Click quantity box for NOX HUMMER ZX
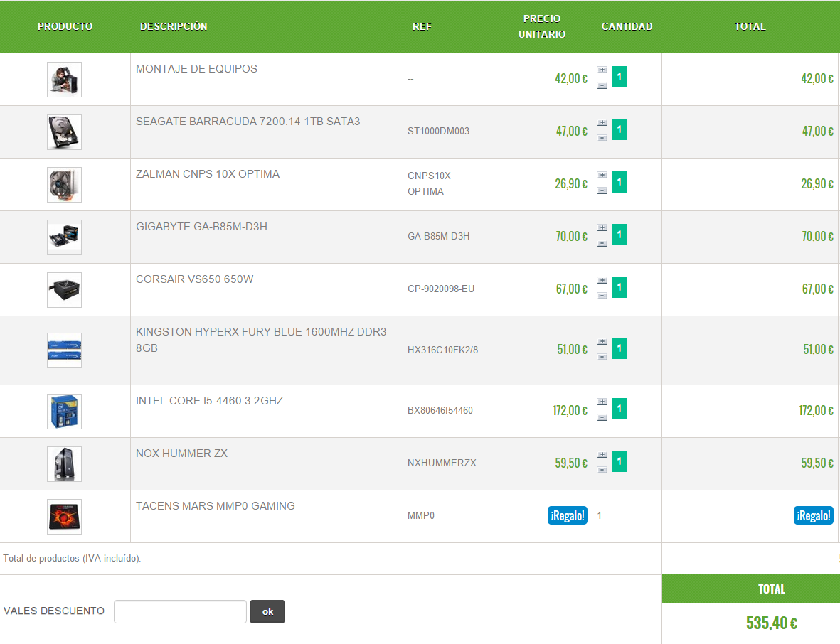The height and width of the screenshot is (644, 840). [620, 461]
